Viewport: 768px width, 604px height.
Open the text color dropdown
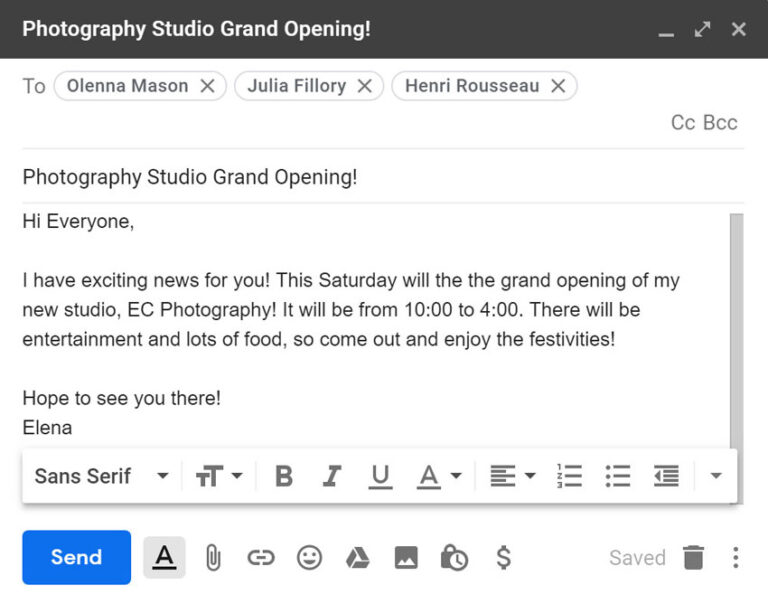(439, 476)
